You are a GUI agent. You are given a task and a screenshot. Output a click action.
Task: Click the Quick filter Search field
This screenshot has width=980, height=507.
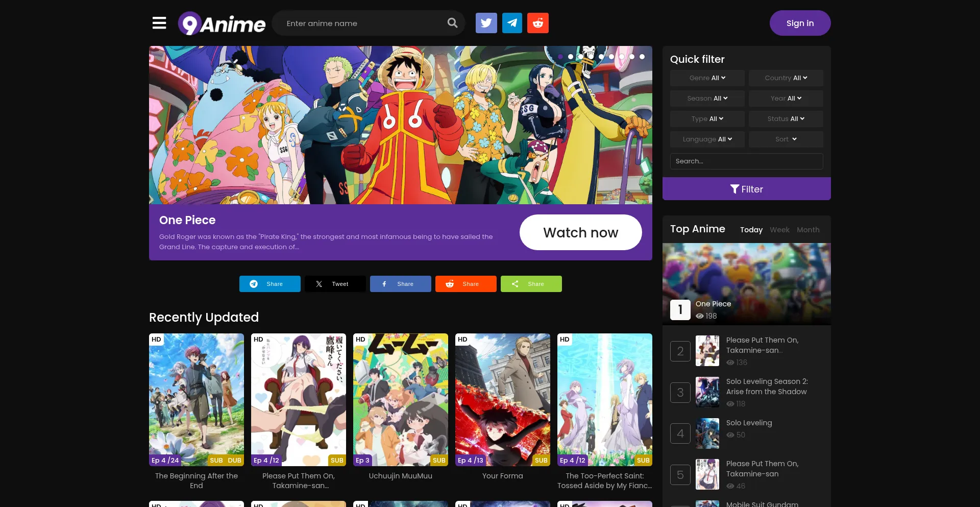746,161
